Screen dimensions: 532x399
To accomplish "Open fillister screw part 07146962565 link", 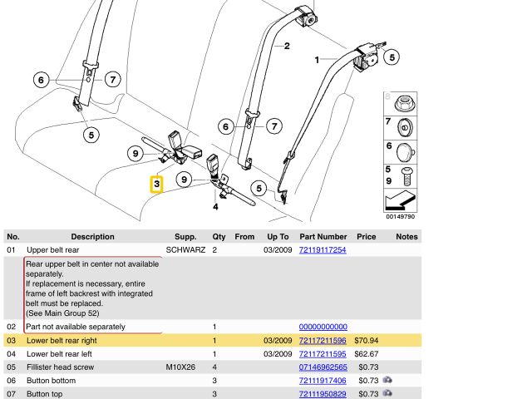I will coord(323,367).
